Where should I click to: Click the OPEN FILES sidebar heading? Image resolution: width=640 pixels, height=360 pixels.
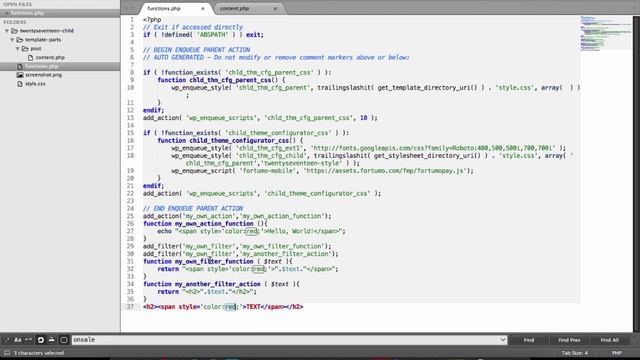click(18, 4)
